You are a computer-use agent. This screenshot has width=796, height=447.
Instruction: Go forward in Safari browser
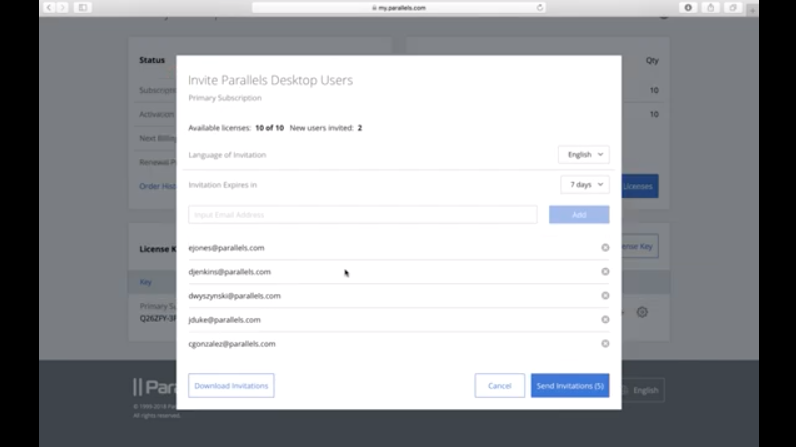(x=62, y=8)
